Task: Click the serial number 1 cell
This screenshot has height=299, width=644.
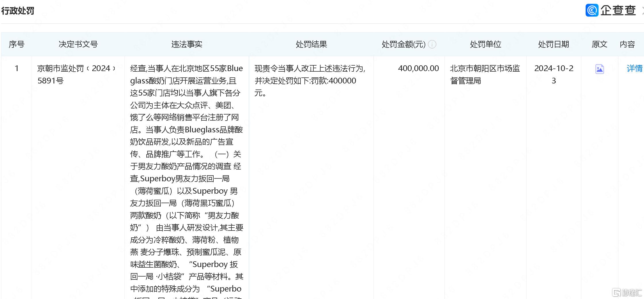Action: [17, 68]
